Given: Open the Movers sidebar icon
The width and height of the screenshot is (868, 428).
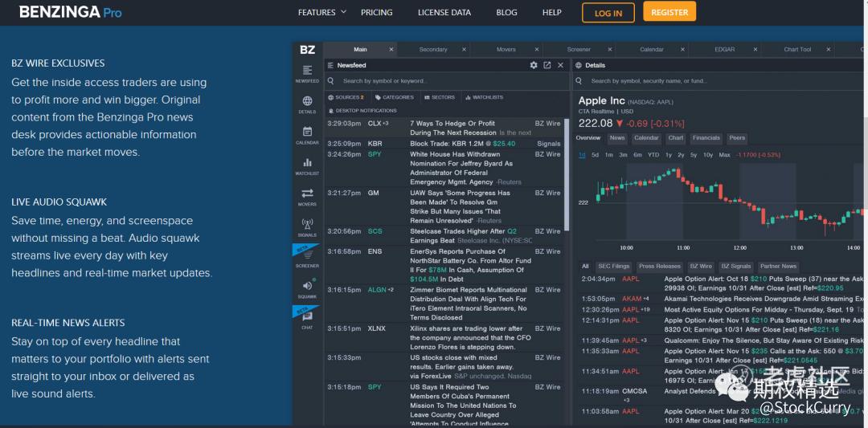Looking at the screenshot, I should point(307,197).
